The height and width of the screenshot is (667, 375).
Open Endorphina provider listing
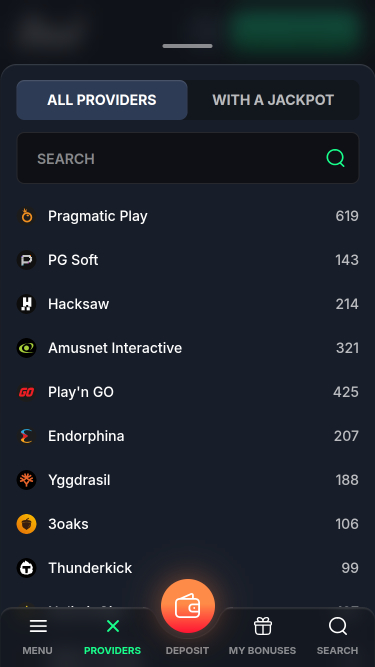(x=188, y=436)
